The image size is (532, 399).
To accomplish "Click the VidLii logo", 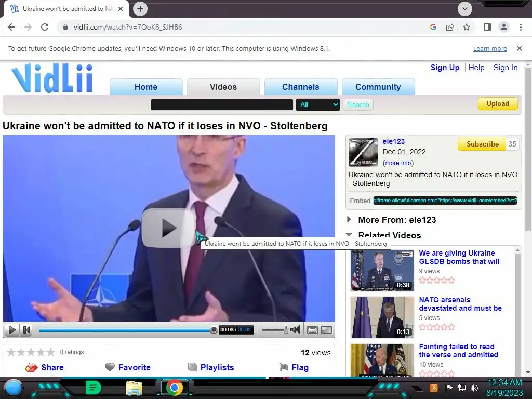I will point(52,78).
